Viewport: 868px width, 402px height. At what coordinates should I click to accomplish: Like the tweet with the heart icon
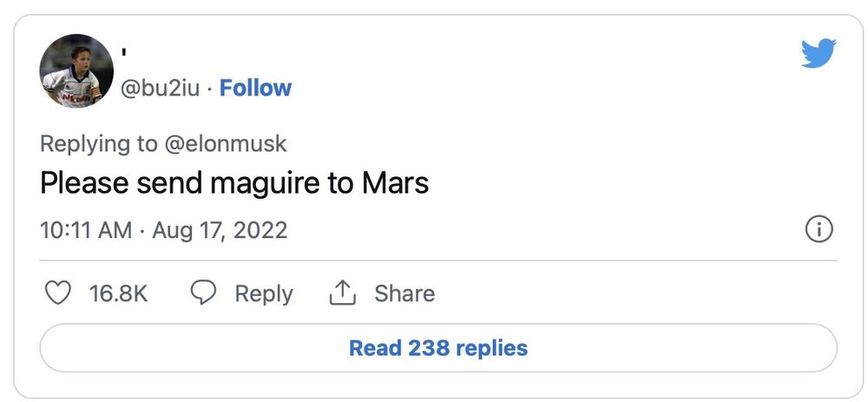click(x=57, y=293)
